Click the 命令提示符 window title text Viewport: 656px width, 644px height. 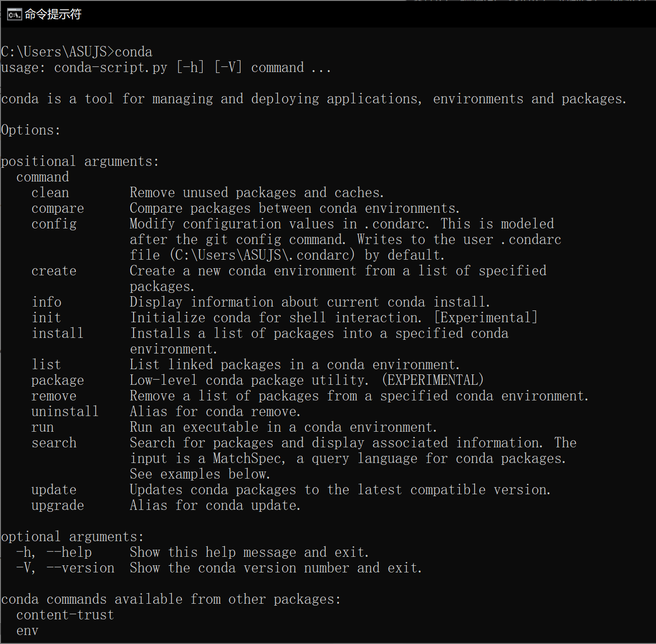(x=53, y=15)
